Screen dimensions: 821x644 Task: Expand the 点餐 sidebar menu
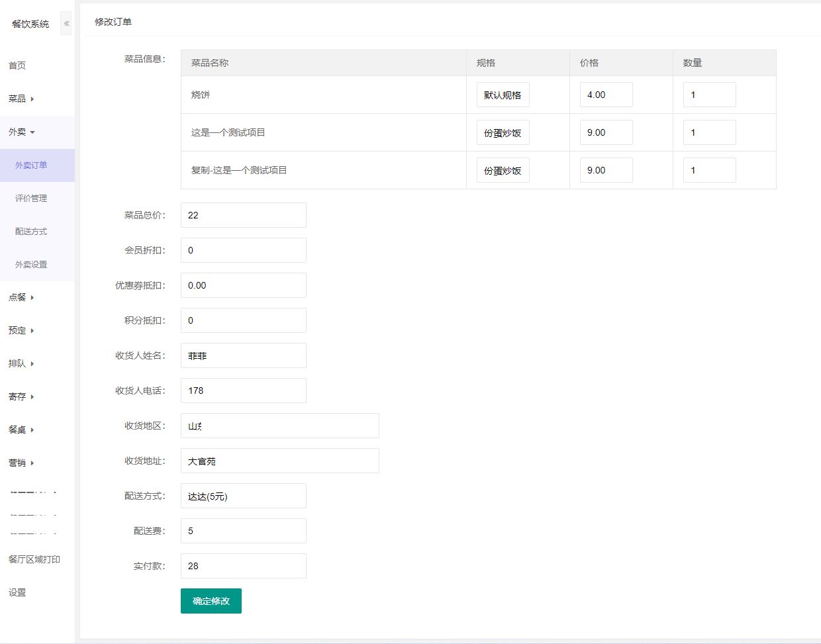pyautogui.click(x=21, y=297)
